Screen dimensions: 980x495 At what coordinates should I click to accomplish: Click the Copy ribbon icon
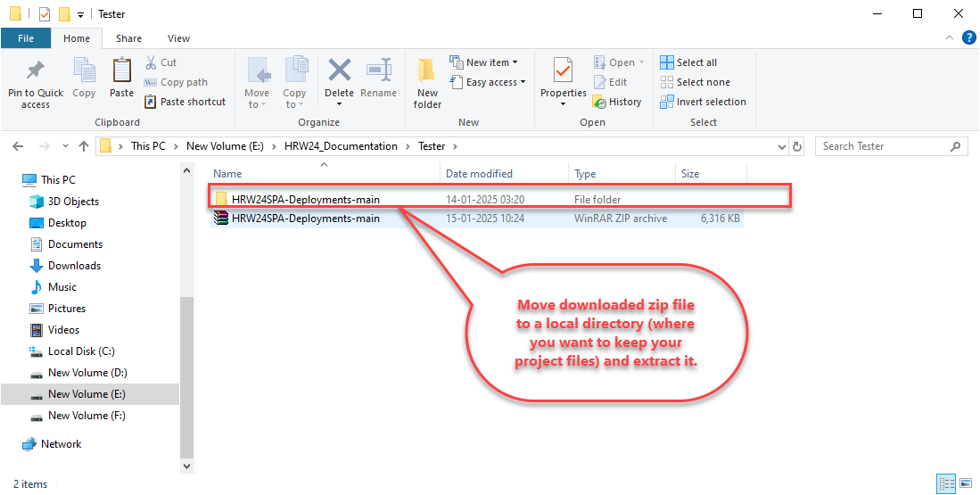84,70
